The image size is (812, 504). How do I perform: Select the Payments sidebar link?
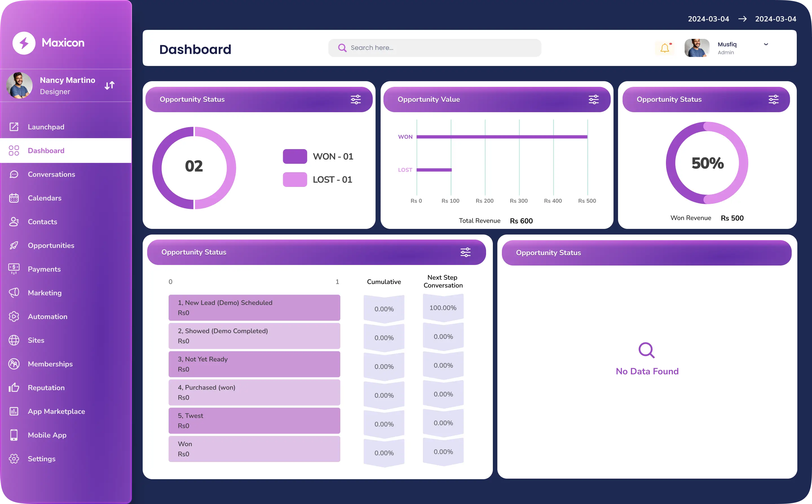pos(44,269)
